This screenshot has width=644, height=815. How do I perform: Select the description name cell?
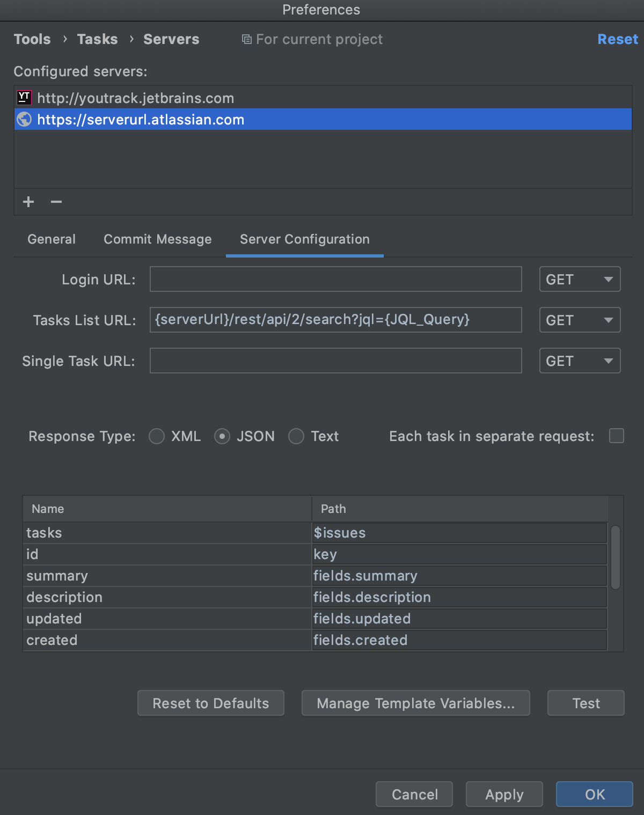pyautogui.click(x=167, y=597)
